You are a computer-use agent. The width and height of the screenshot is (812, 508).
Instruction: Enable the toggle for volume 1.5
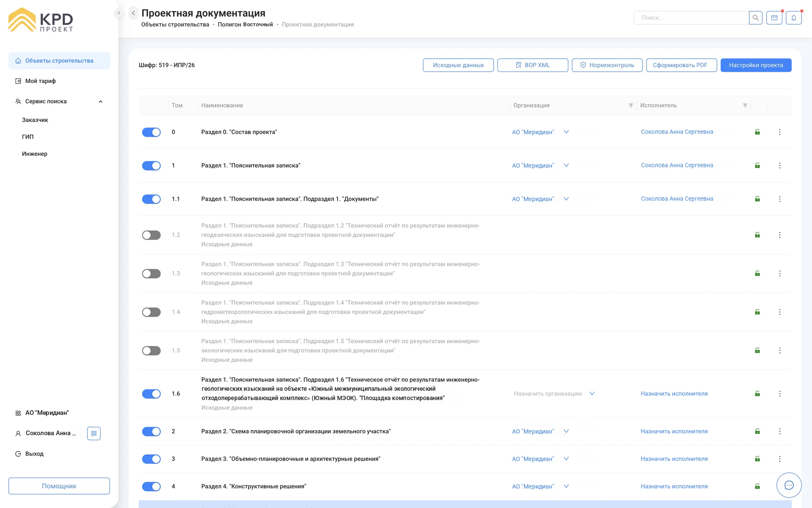tap(151, 351)
